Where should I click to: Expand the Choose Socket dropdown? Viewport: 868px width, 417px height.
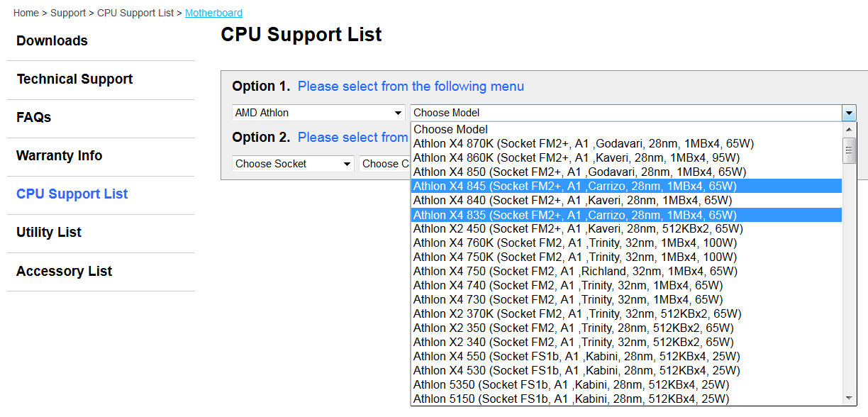pyautogui.click(x=294, y=164)
